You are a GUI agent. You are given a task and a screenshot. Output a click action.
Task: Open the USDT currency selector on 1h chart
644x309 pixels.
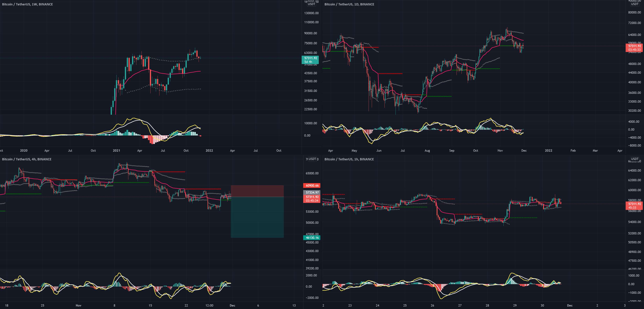tap(635, 159)
